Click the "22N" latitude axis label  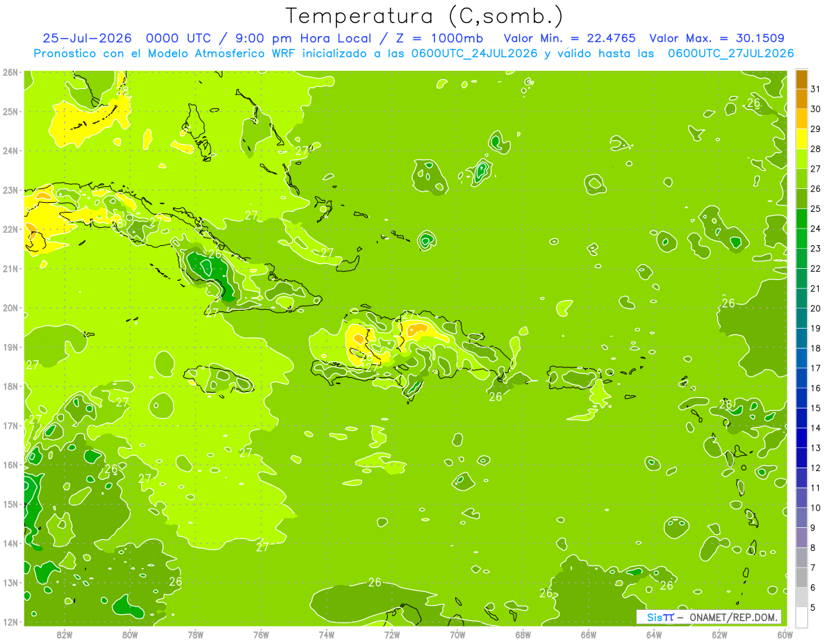pos(10,229)
